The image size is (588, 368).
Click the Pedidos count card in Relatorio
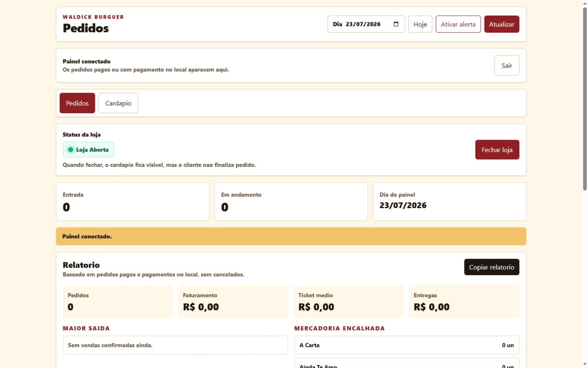(118, 301)
